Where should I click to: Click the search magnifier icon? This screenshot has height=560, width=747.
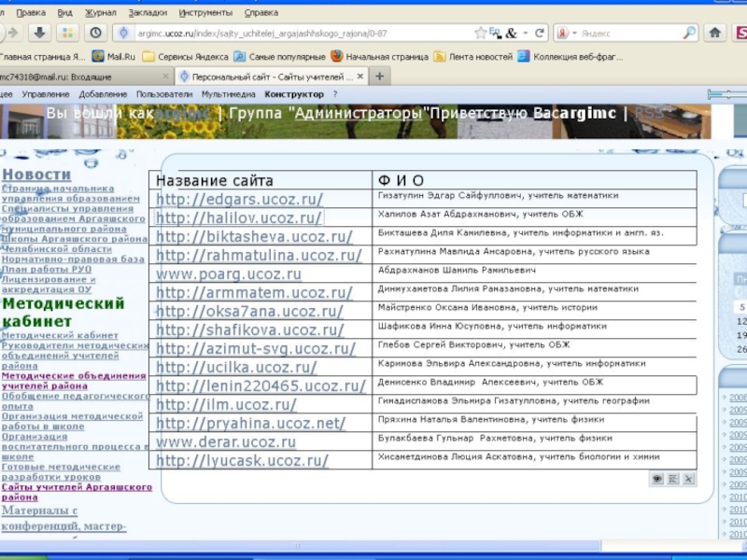coord(689,33)
